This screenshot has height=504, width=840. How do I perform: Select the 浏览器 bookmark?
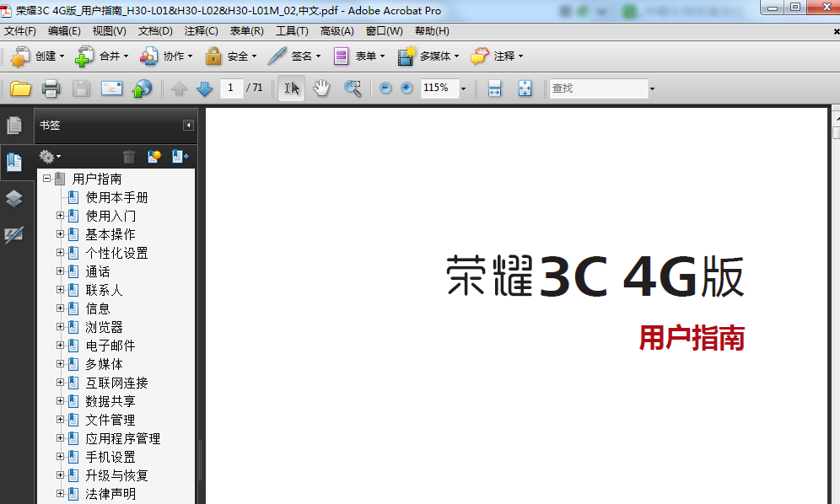pyautogui.click(x=104, y=327)
